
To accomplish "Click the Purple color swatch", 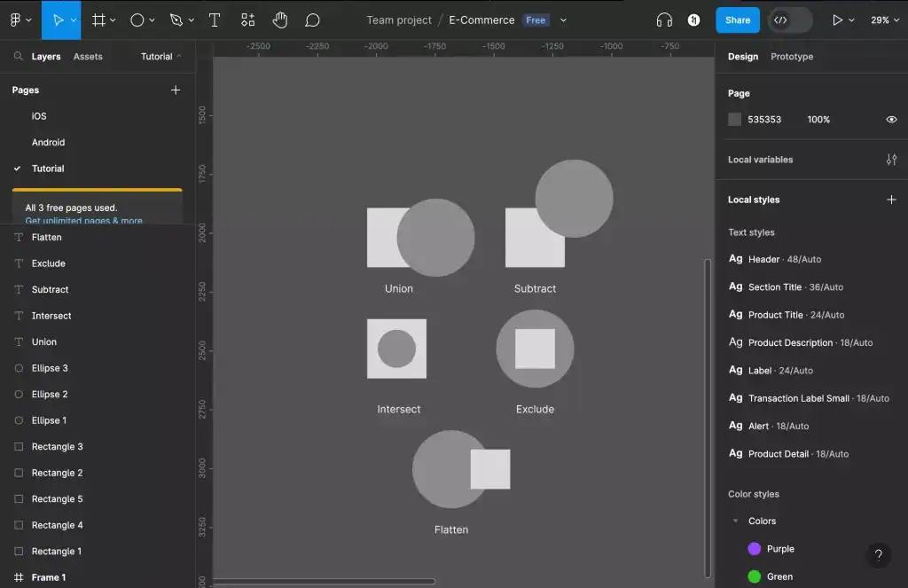I will point(753,548).
